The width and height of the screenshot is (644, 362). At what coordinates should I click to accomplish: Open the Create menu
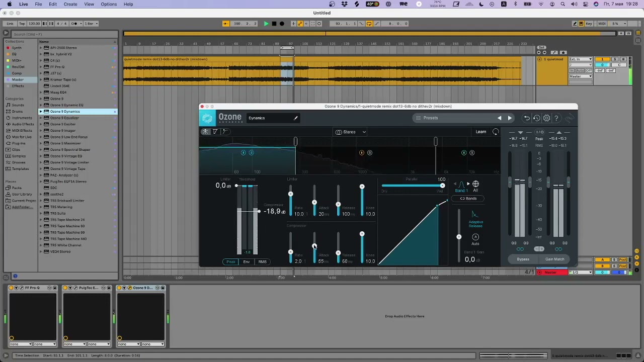[x=70, y=4]
